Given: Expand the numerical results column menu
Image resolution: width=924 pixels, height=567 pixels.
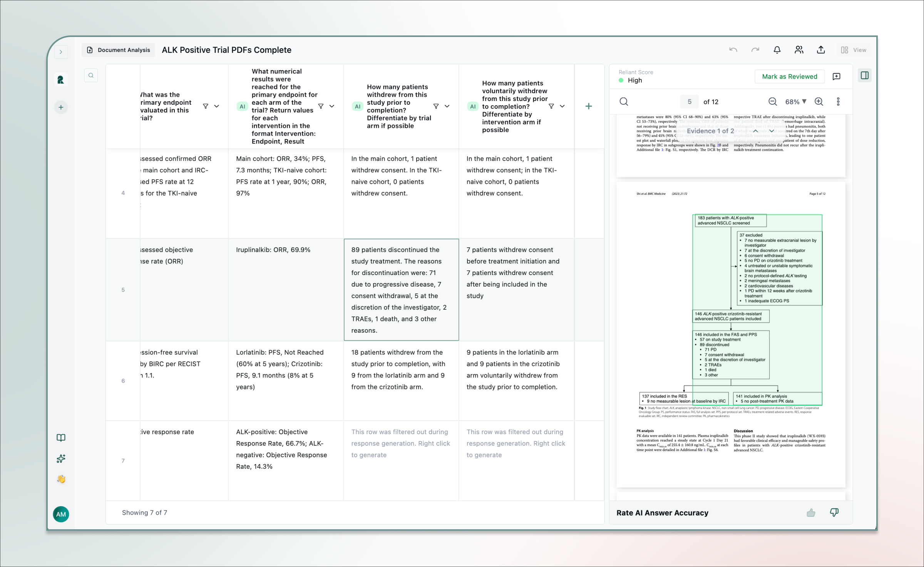Looking at the screenshot, I should click(x=332, y=106).
